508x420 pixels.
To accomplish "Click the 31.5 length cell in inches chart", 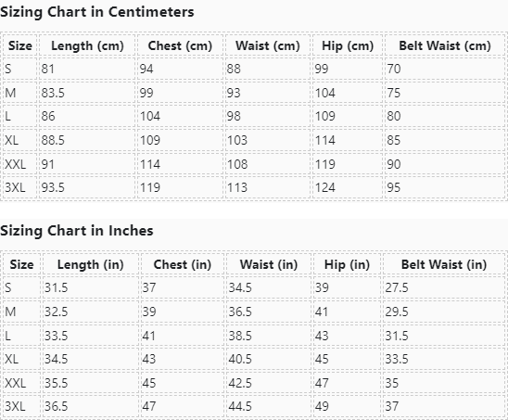I will 91,287.
